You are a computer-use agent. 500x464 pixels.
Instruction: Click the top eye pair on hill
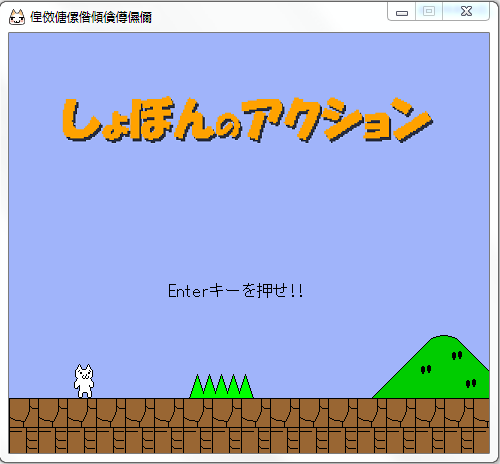457,355
